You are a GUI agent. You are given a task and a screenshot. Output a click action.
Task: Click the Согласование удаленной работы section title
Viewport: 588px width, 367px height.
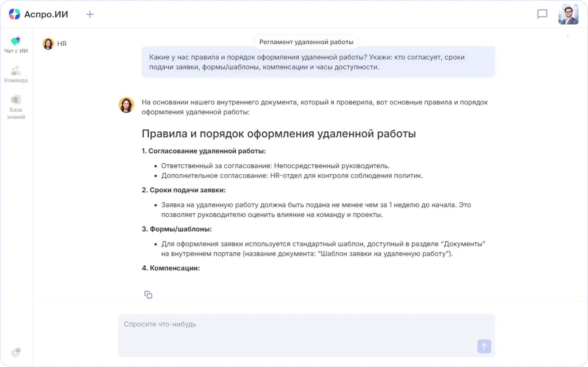pyautogui.click(x=204, y=151)
